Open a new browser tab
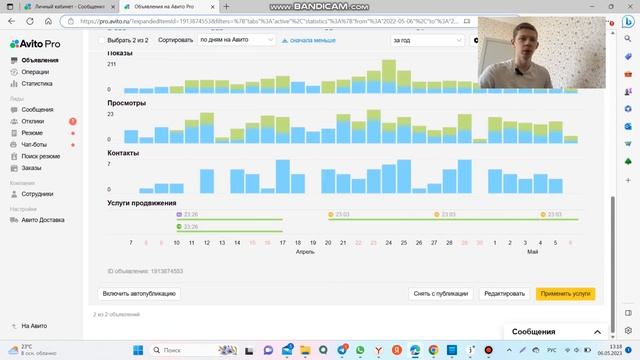The image size is (640, 360). pyautogui.click(x=227, y=7)
